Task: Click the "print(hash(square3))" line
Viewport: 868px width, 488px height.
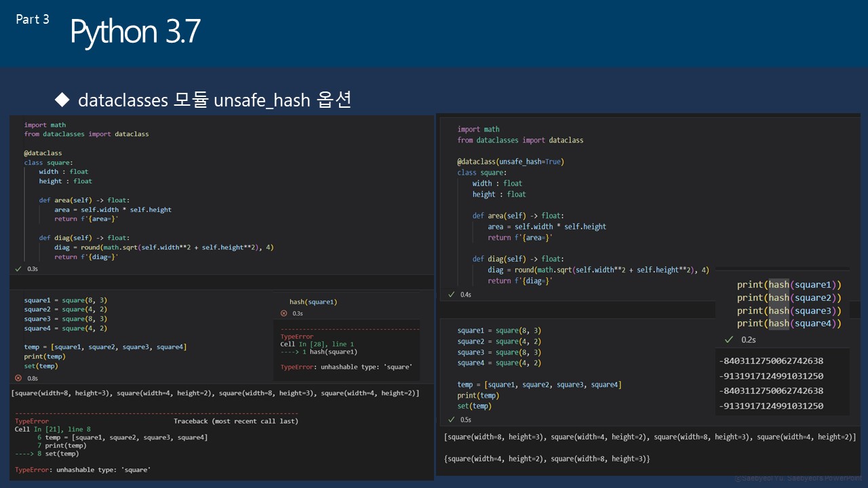Action: point(789,310)
